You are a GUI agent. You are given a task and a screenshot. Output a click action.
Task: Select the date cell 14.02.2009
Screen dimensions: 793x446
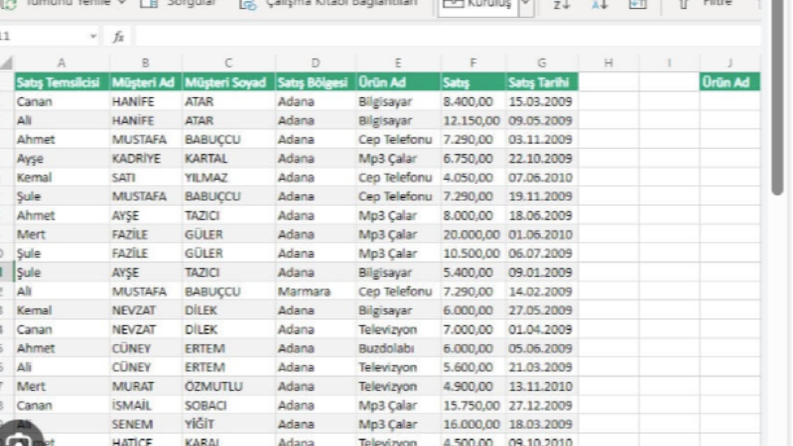tap(542, 292)
